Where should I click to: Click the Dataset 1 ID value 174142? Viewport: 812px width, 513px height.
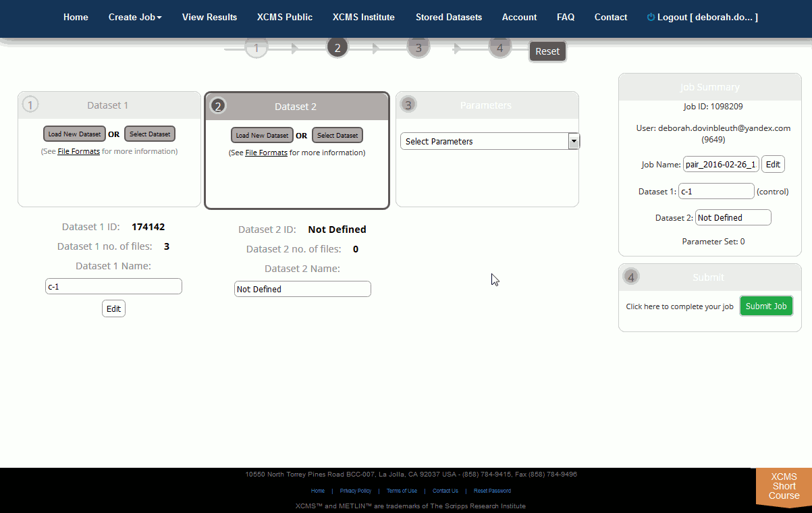148,227
